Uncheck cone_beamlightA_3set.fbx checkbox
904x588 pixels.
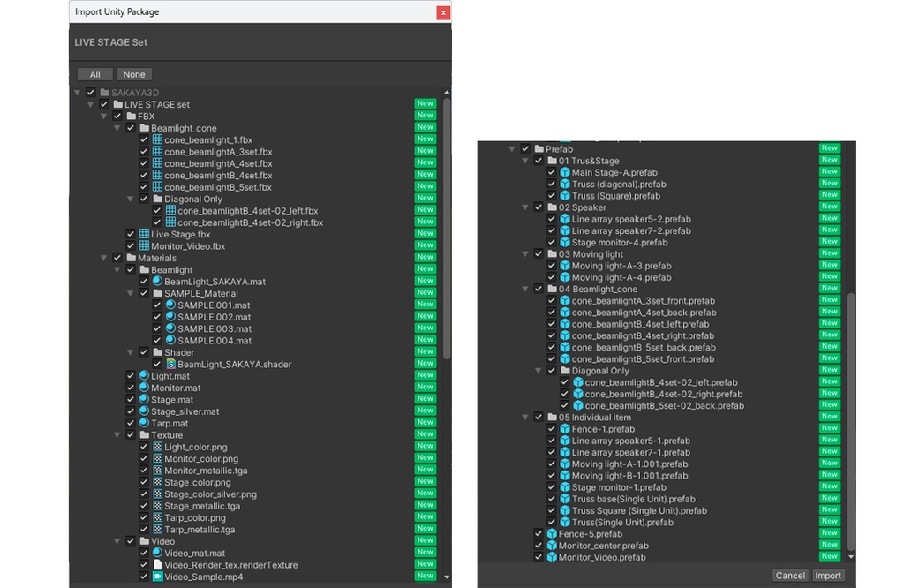[x=144, y=152]
